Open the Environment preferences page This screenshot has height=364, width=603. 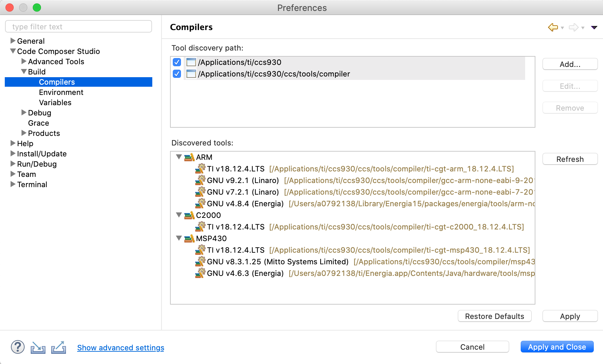61,92
